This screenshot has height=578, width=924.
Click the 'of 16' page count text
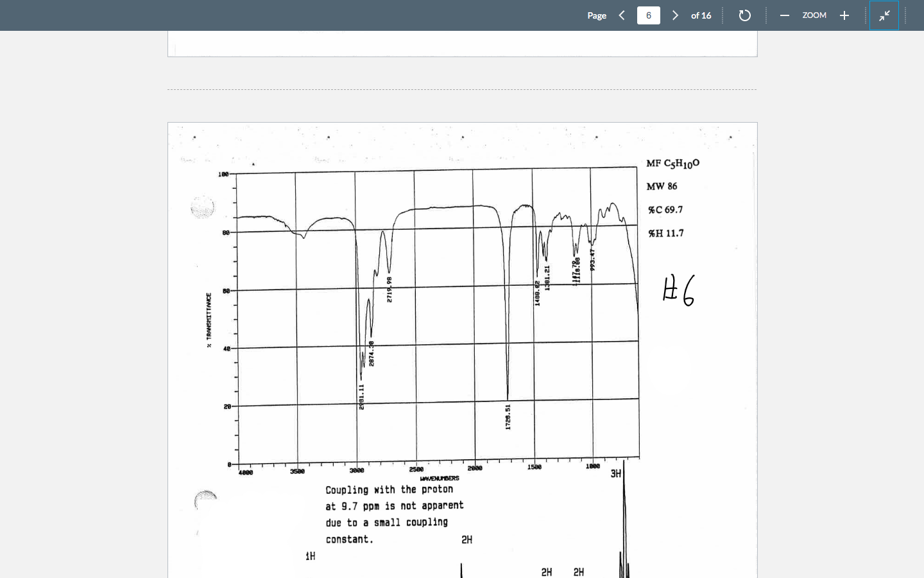pyautogui.click(x=701, y=15)
